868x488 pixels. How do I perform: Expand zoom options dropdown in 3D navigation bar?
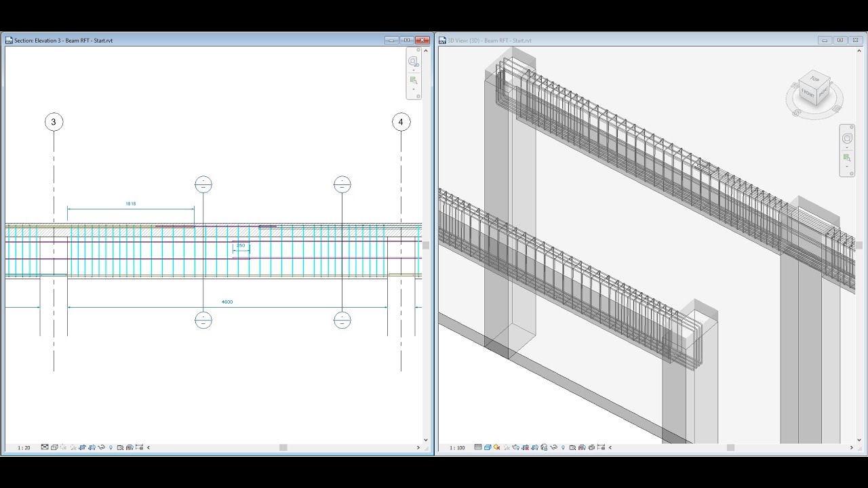[x=847, y=166]
